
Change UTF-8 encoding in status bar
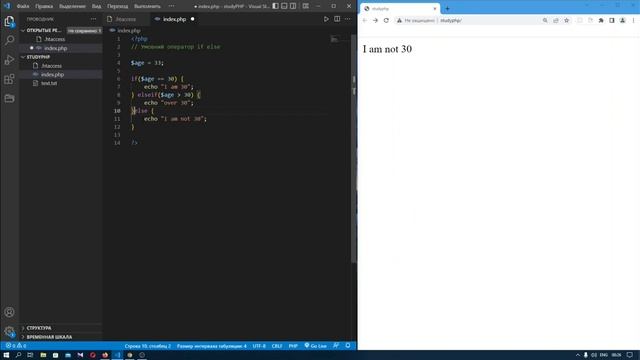(259, 346)
